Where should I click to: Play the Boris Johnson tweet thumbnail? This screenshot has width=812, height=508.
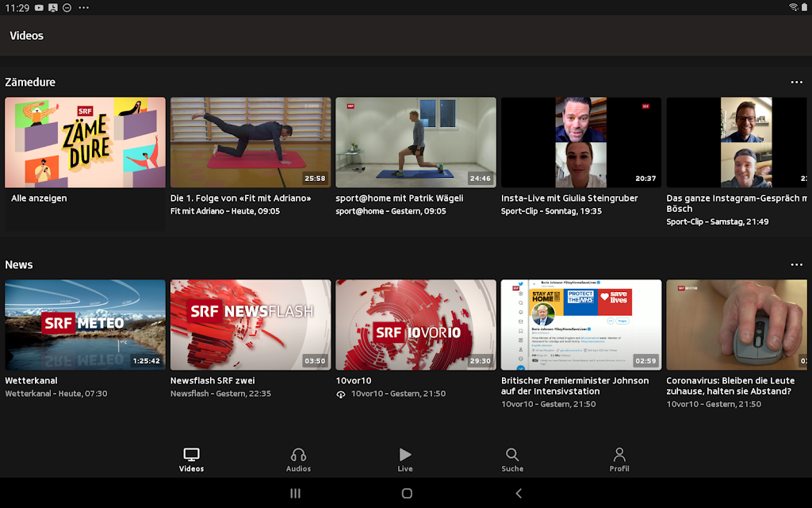tap(581, 325)
